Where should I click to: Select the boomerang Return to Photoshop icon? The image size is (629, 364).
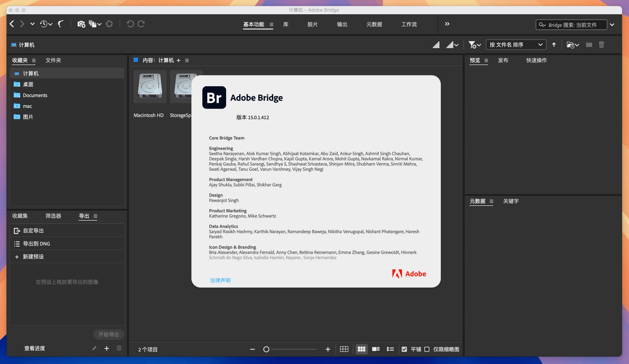60,24
